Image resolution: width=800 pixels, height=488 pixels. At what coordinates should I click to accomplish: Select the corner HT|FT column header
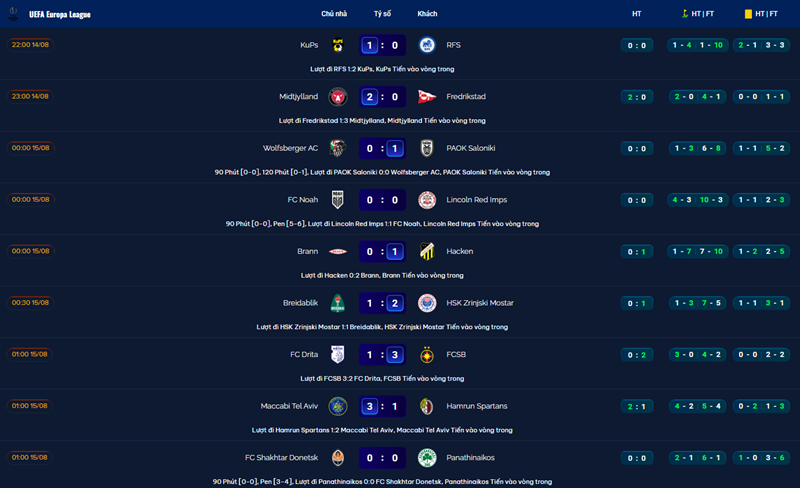[x=697, y=14]
